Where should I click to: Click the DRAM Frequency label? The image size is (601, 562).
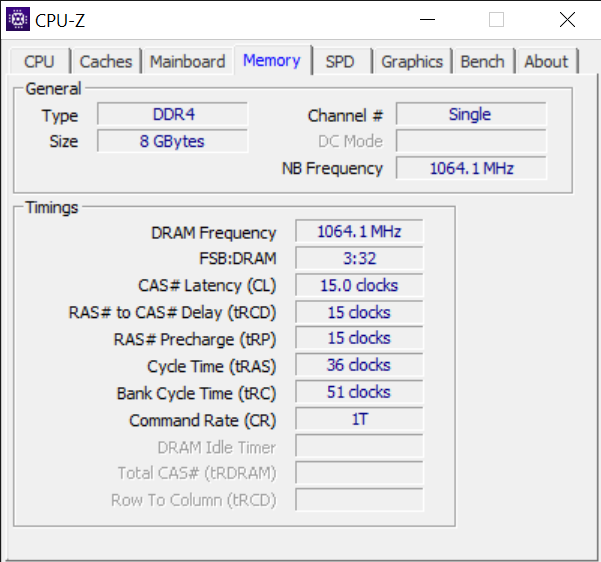213,233
